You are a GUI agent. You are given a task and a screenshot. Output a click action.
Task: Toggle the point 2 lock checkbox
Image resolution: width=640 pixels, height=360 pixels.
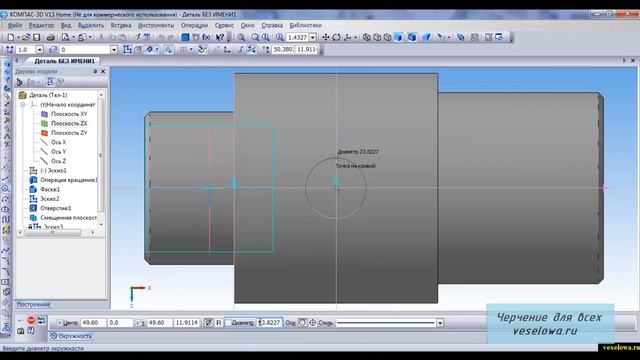138,322
